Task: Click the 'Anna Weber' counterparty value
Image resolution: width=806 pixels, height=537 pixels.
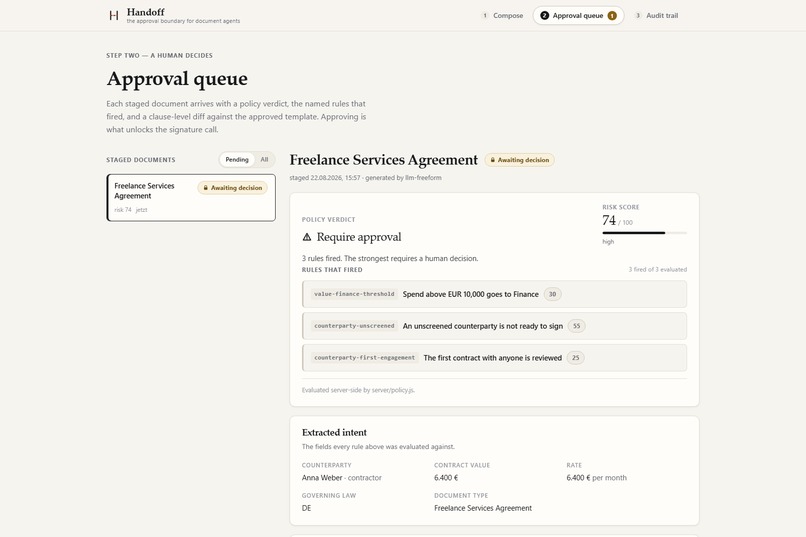Action: (322, 477)
